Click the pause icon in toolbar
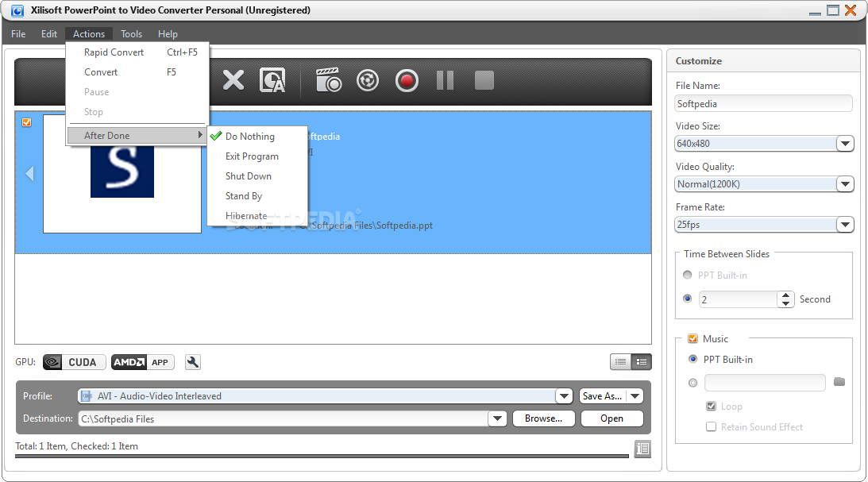868x482 pixels. (x=445, y=80)
